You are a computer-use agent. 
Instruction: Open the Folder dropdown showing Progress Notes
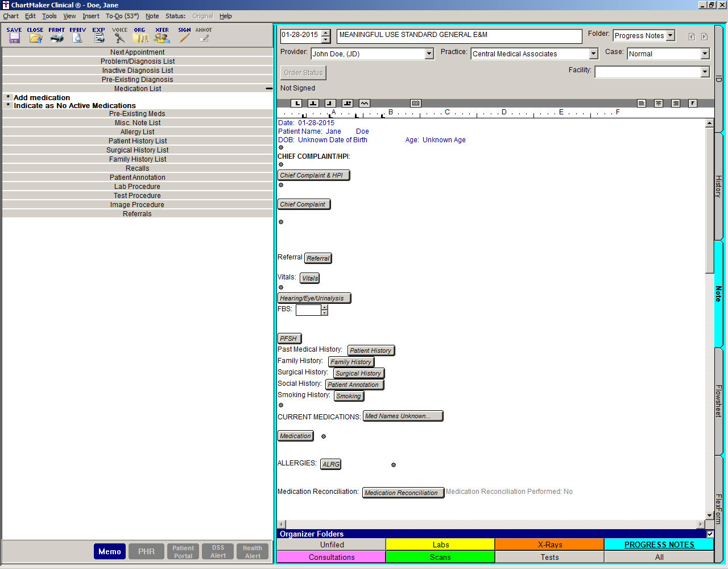(x=671, y=35)
